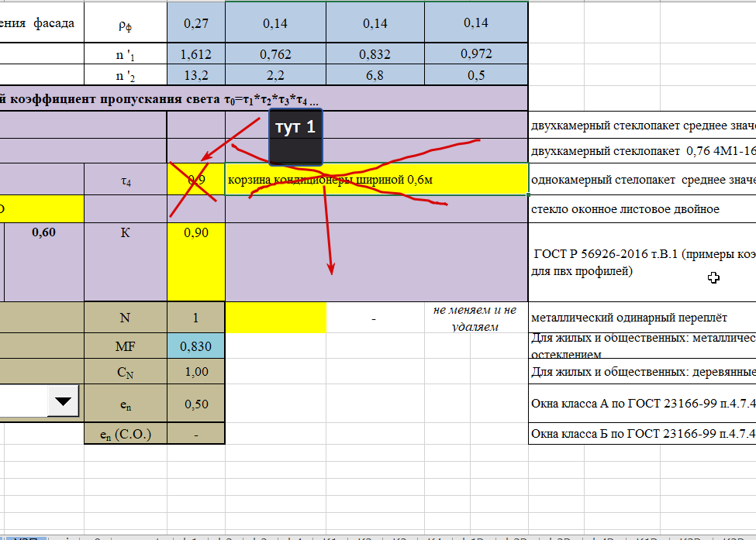Select the bold 0,60 cell
756x540 pixels.
click(44, 262)
